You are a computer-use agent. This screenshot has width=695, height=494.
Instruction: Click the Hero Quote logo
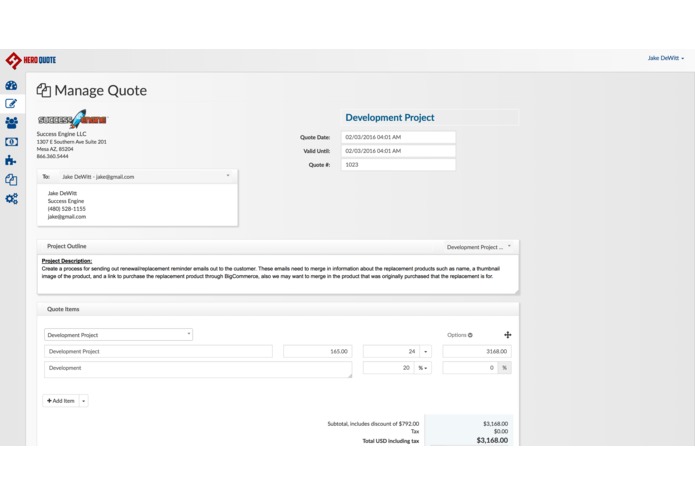click(31, 60)
